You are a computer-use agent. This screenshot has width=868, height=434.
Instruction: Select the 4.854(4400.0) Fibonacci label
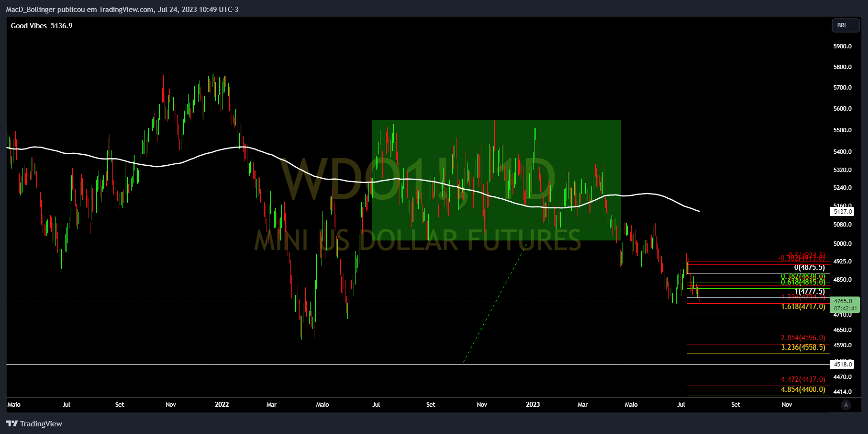pyautogui.click(x=803, y=389)
